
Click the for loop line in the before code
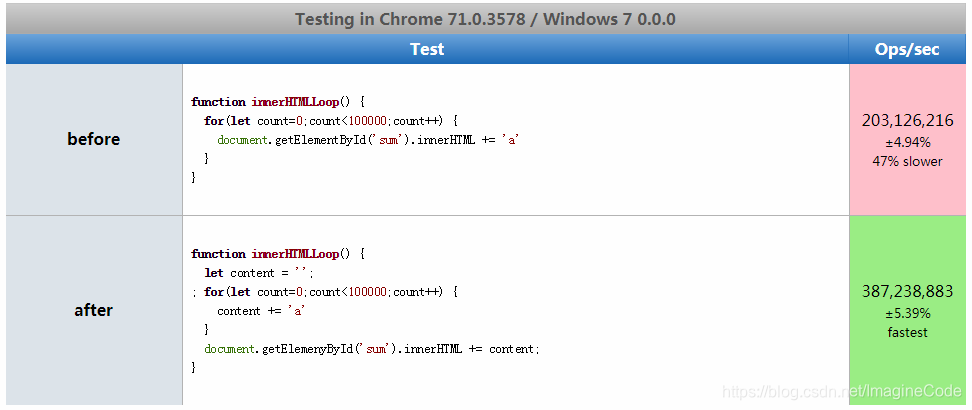330,121
